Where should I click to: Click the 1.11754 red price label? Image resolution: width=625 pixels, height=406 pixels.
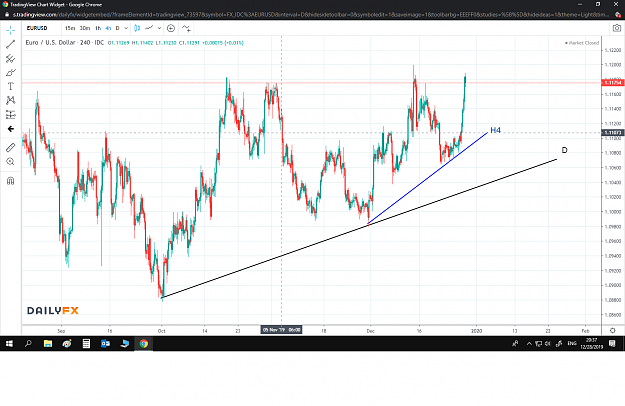click(x=613, y=83)
